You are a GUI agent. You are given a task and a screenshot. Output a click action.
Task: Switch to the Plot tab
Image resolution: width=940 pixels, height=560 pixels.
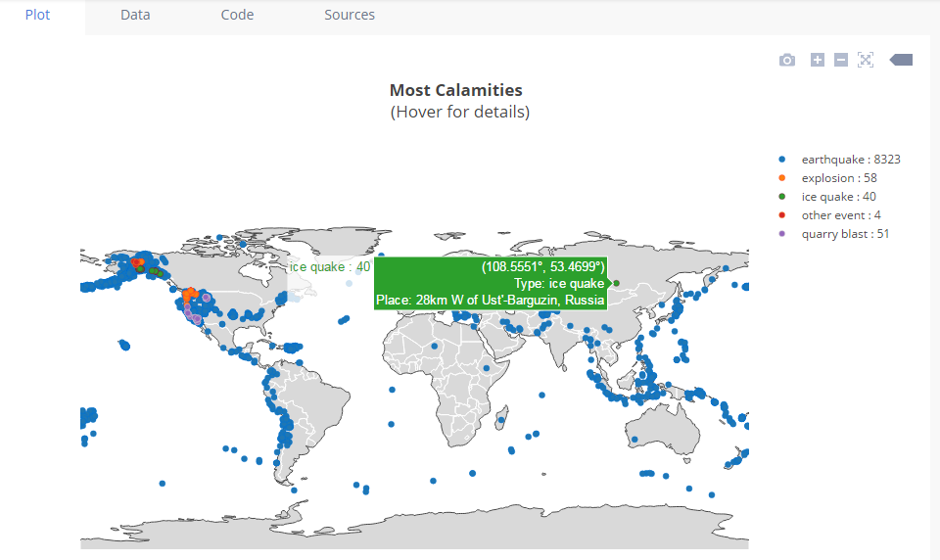[37, 15]
